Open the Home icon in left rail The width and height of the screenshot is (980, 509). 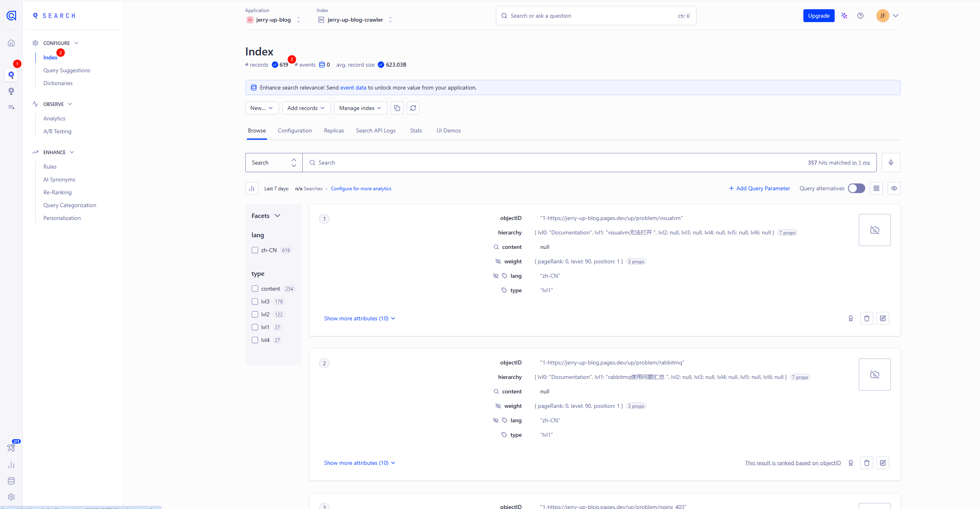(11, 43)
